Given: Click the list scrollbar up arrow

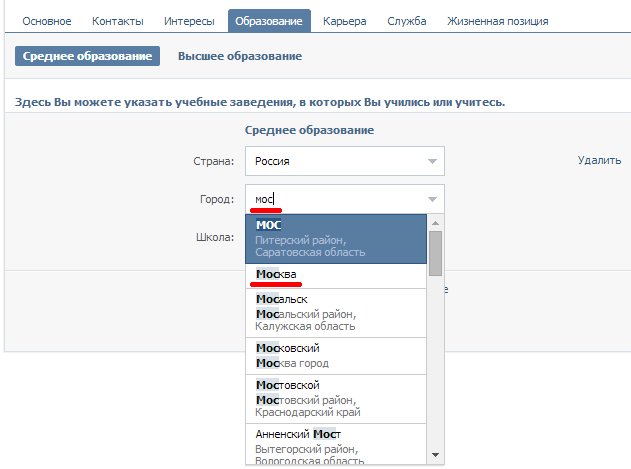Looking at the screenshot, I should point(435,223).
